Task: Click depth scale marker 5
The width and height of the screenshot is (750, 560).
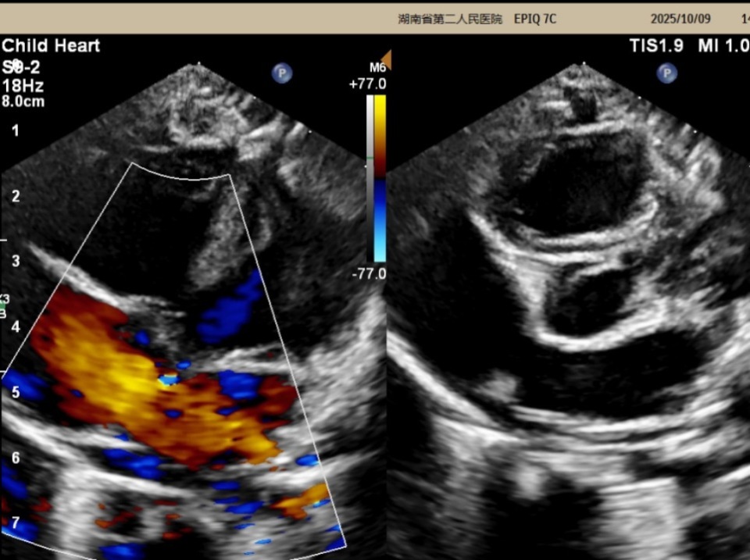Action: click(x=16, y=393)
